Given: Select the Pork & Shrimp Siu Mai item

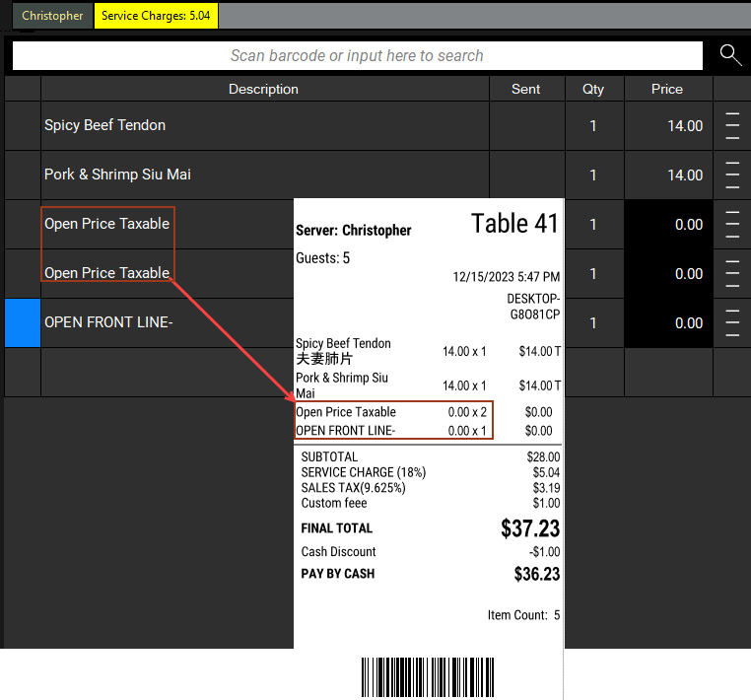Looking at the screenshot, I should coord(117,175).
